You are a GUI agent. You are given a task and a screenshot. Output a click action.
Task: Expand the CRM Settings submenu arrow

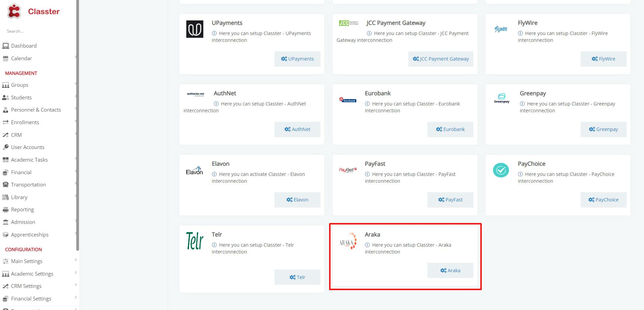[76, 285]
